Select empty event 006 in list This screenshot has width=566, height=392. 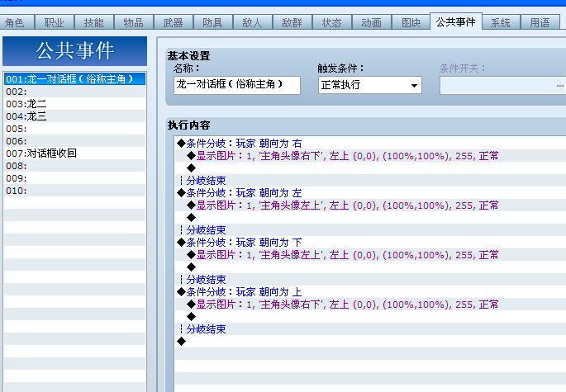point(74,141)
